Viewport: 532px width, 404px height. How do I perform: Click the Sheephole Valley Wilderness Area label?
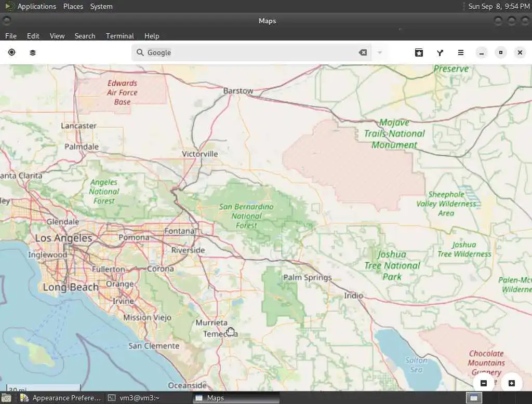446,204
